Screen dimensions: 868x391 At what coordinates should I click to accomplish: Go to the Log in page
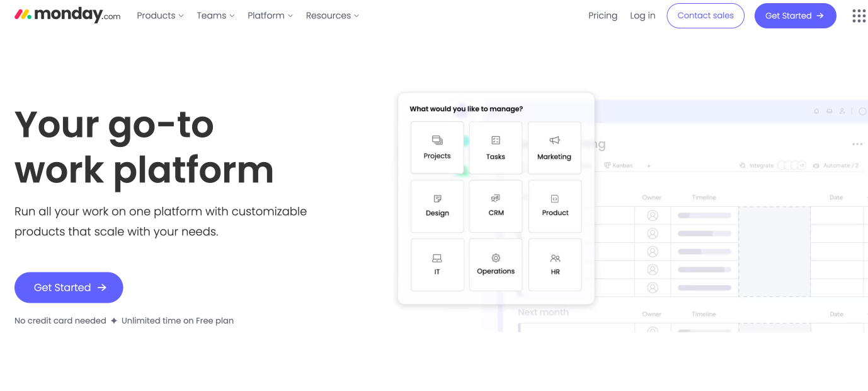click(x=642, y=16)
